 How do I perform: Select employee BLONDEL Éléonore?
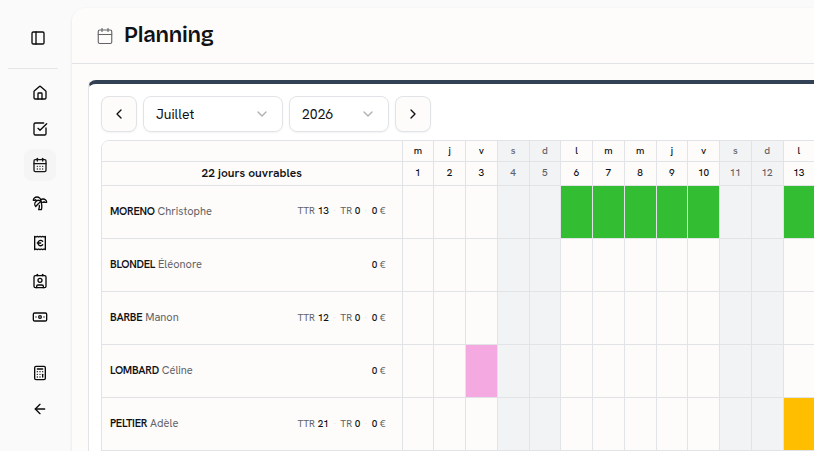[x=156, y=264]
